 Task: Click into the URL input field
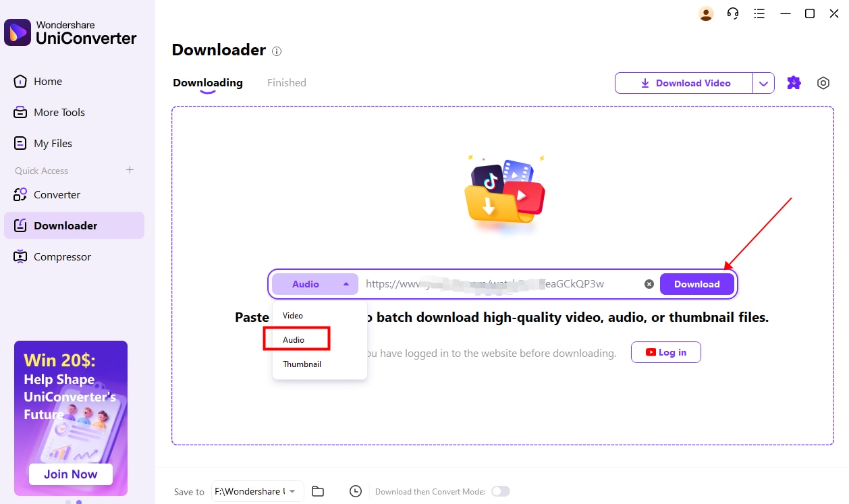[501, 284]
